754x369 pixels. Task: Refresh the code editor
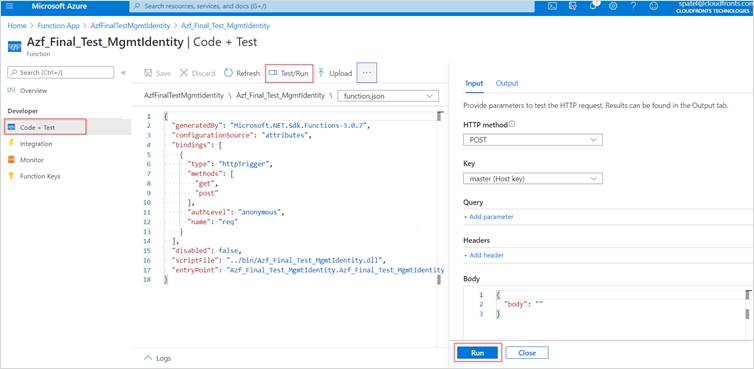tap(242, 73)
